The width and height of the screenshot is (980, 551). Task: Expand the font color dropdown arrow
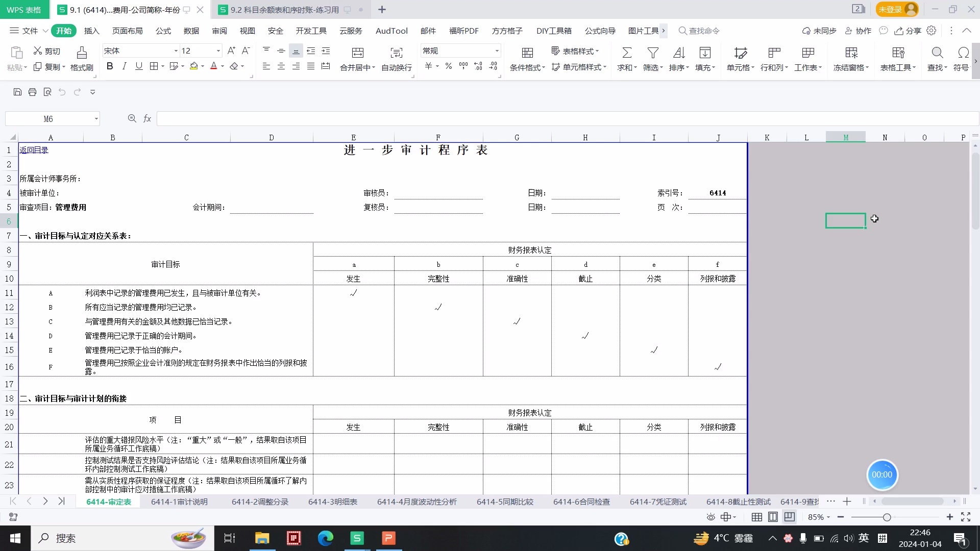[223, 66]
